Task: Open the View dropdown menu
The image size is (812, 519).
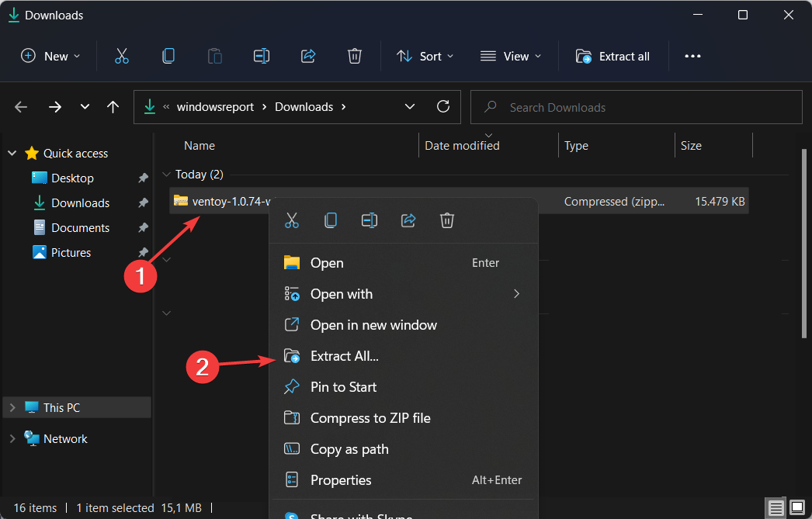Action: pyautogui.click(x=510, y=56)
